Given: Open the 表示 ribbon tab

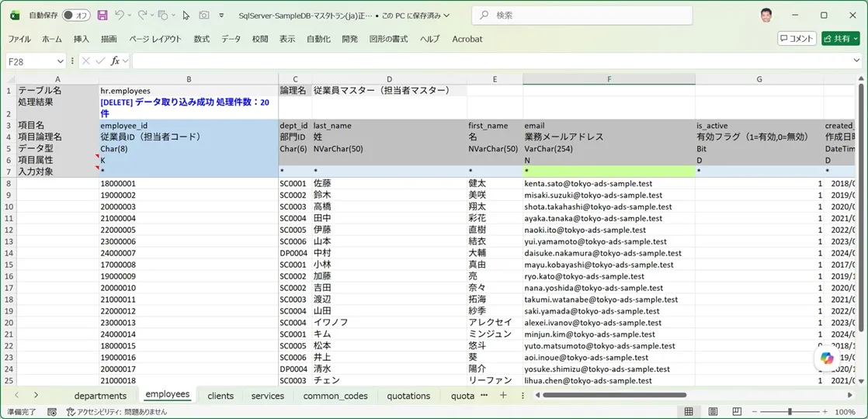Looking at the screenshot, I should coord(287,40).
